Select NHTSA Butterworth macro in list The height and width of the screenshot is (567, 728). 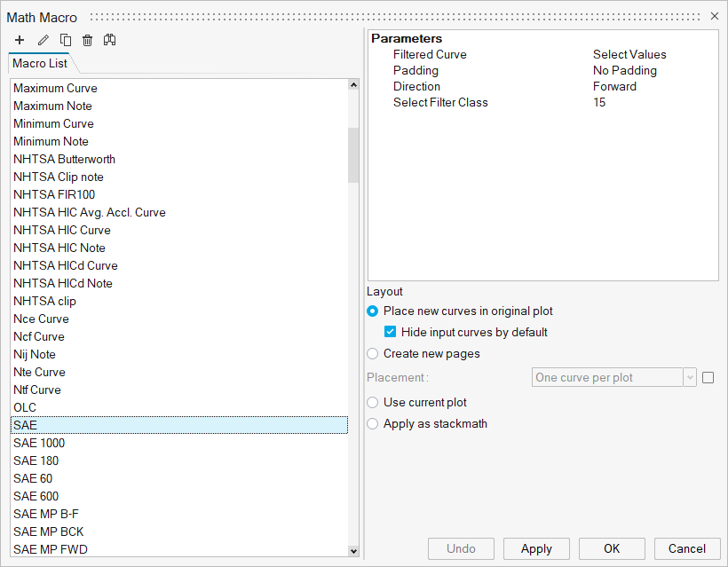click(x=64, y=160)
